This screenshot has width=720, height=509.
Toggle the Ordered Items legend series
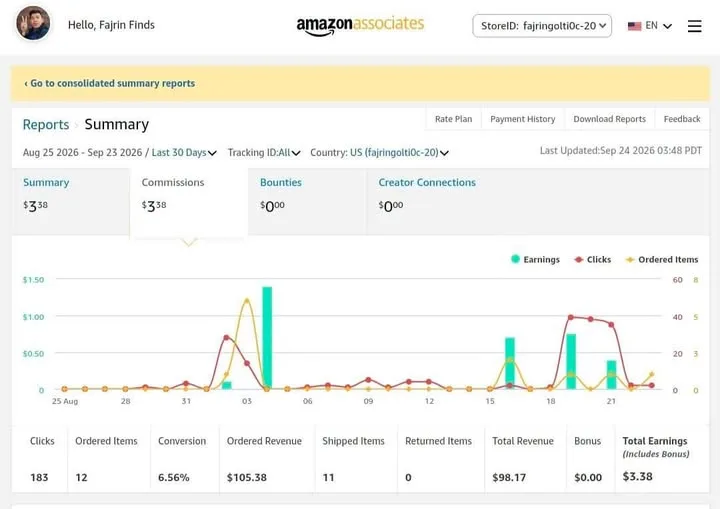click(x=662, y=260)
